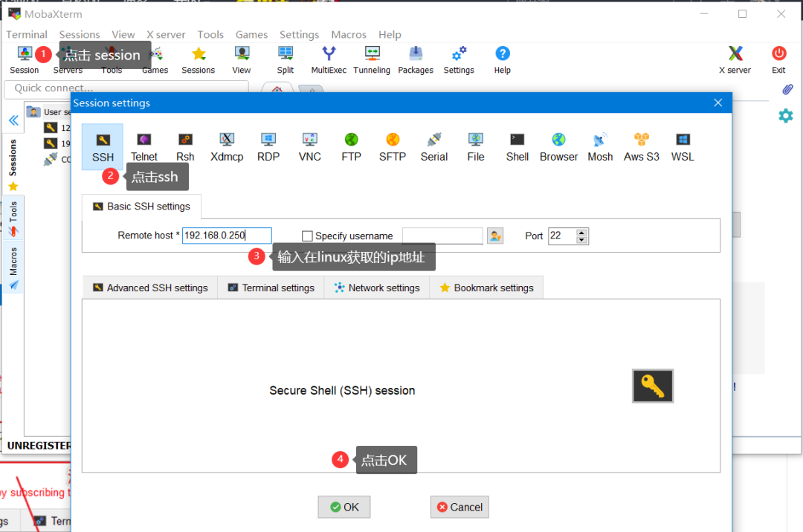Pick the Browser session type
This screenshot has width=803, height=532.
tap(558, 147)
